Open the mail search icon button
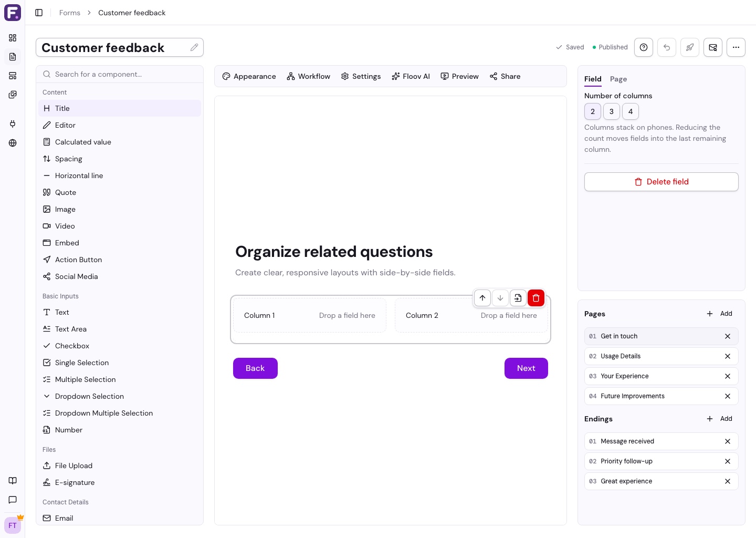The image size is (756, 538). tap(713, 47)
